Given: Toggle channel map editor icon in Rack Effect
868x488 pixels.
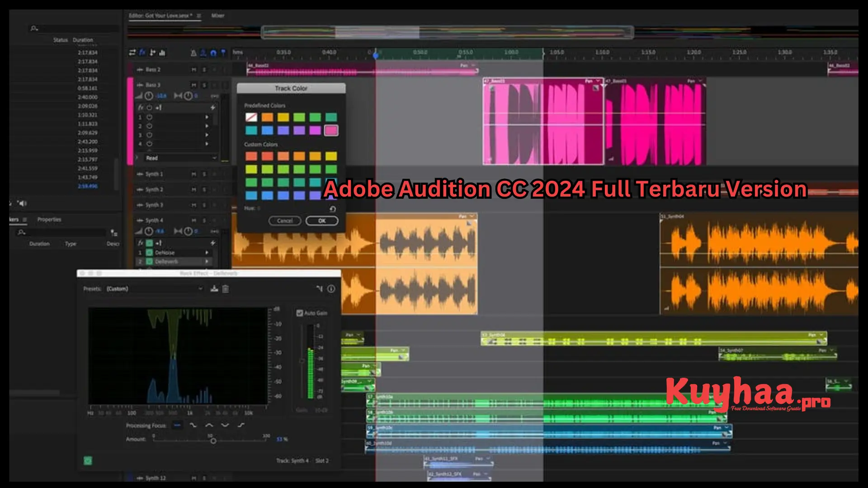Looking at the screenshot, I should point(320,289).
